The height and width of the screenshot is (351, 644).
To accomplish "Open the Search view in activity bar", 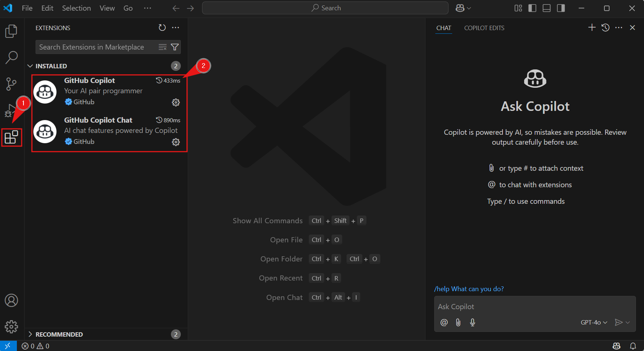I will coord(11,57).
